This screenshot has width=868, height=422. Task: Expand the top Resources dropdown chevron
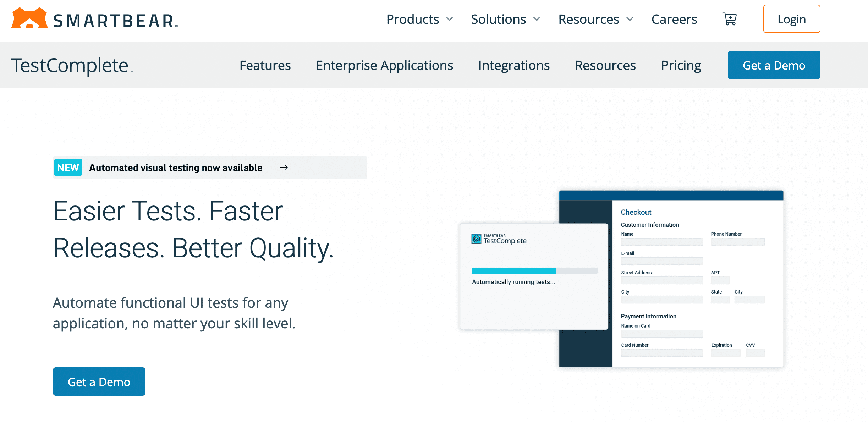coord(630,19)
